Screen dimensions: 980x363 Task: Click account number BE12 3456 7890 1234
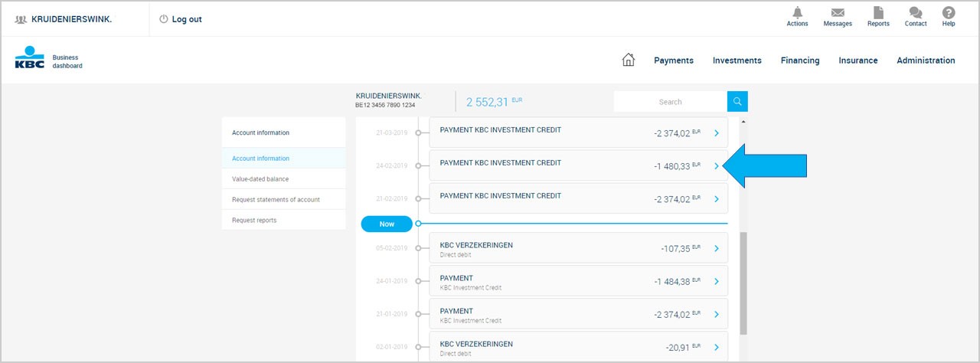click(385, 105)
